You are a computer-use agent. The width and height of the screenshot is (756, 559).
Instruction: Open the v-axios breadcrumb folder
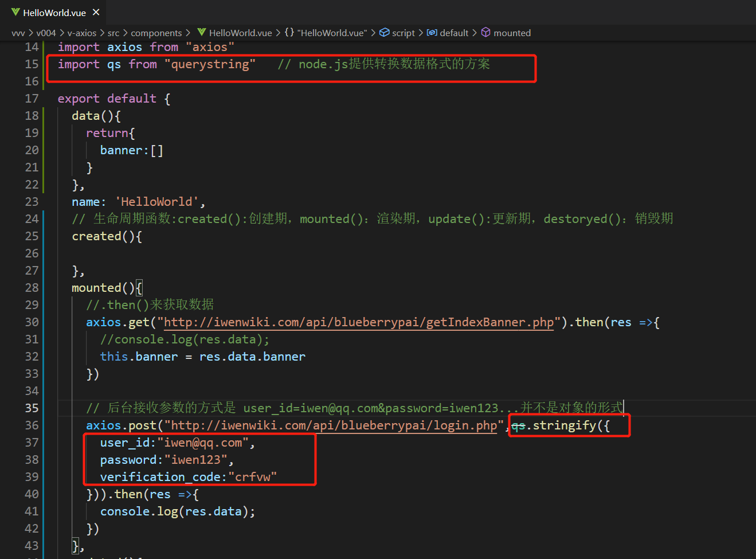[x=82, y=33]
